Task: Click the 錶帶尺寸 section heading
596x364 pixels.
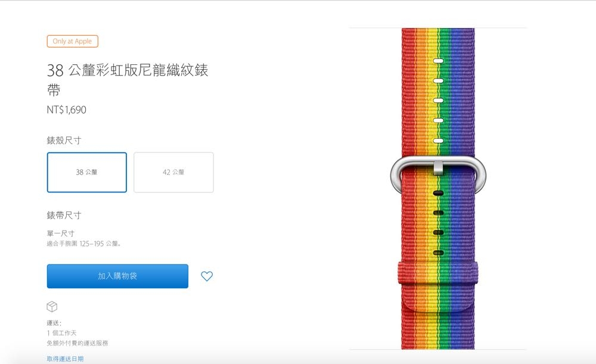Action: click(x=64, y=215)
